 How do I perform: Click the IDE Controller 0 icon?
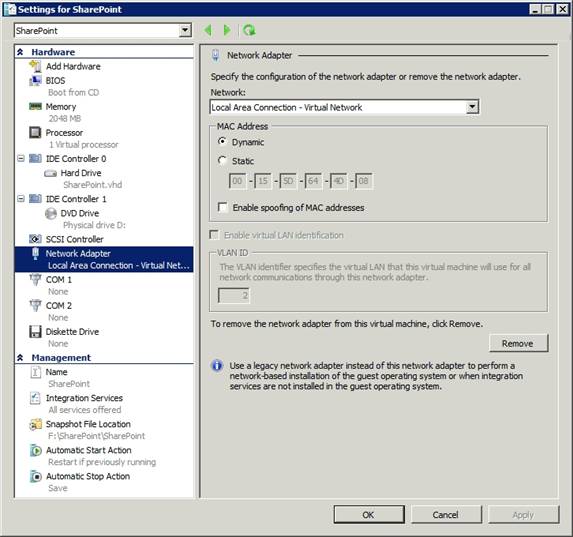pyautogui.click(x=35, y=158)
